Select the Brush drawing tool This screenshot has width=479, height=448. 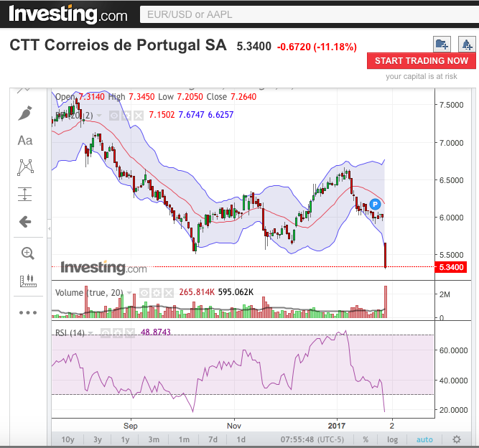pos(25,113)
